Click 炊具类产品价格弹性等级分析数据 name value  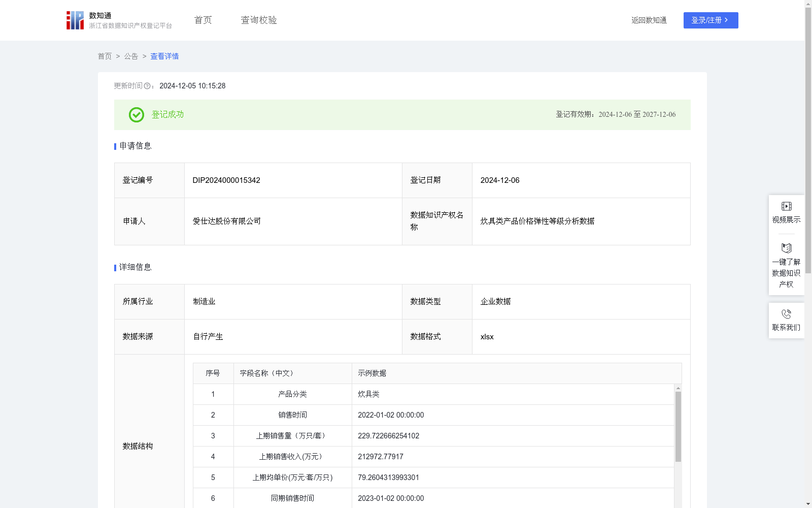point(537,221)
